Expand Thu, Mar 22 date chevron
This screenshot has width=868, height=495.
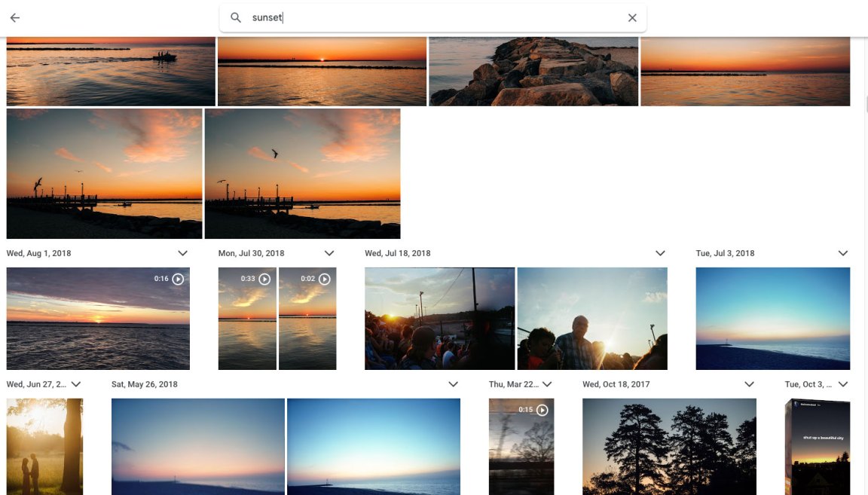[x=547, y=383]
